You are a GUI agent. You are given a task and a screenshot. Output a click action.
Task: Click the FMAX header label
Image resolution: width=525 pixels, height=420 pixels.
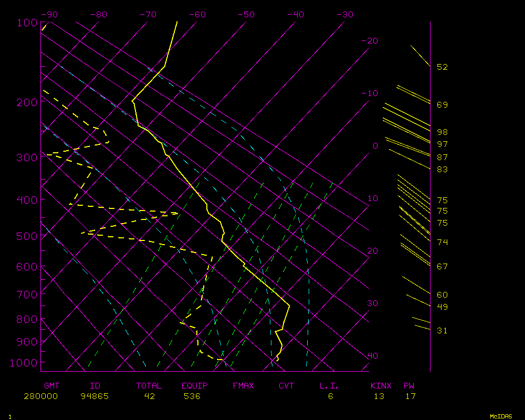pos(243,386)
